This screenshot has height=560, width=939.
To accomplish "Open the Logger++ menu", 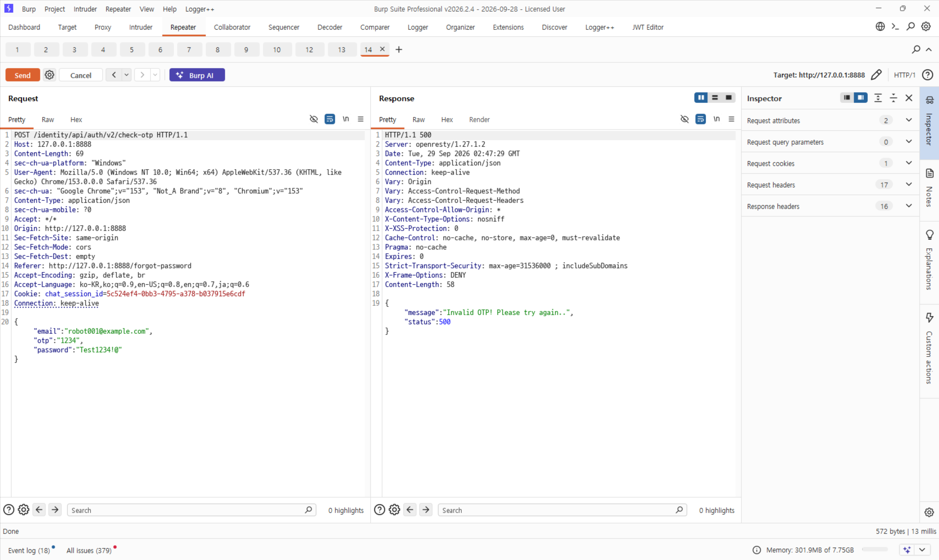I will pyautogui.click(x=199, y=9).
